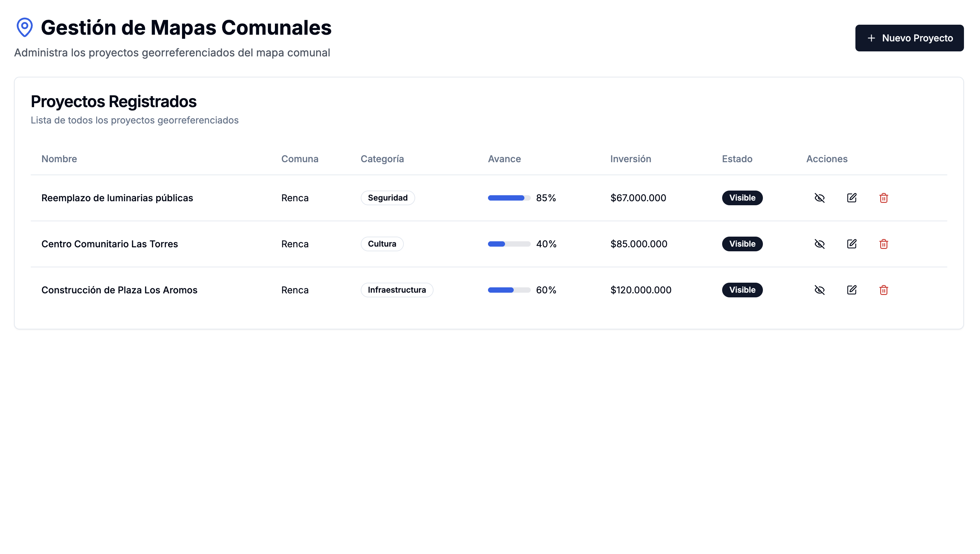The image size is (980, 554).
Task: Click the 85% progress bar
Action: (509, 198)
